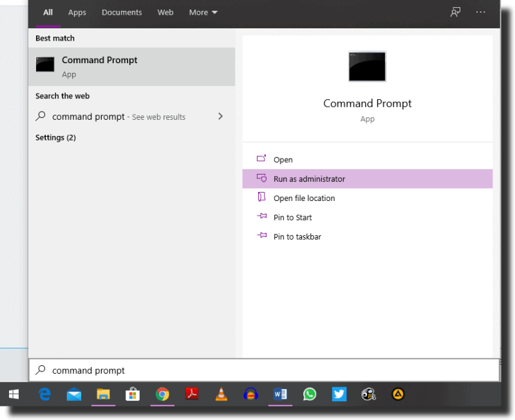Click the pin icon beside Pin to Start
This screenshot has width=515, height=420.
tap(261, 216)
